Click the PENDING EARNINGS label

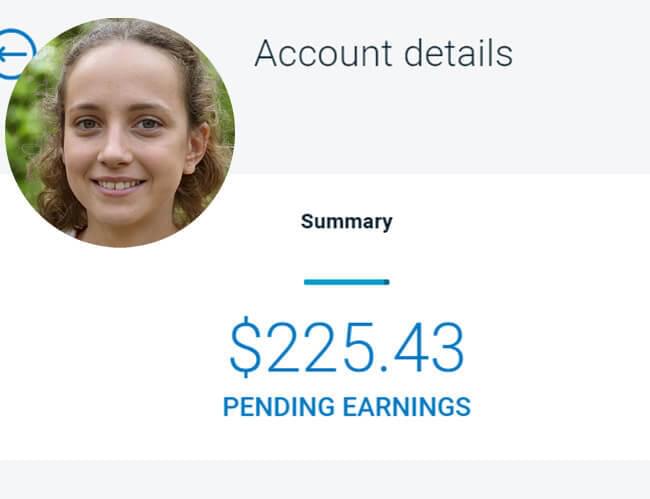[x=347, y=407]
